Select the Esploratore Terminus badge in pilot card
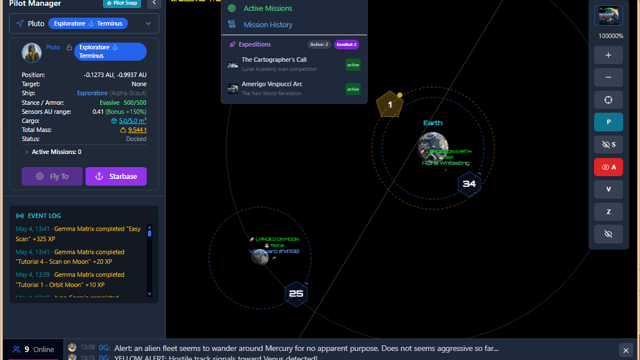The image size is (640, 360). [x=110, y=51]
